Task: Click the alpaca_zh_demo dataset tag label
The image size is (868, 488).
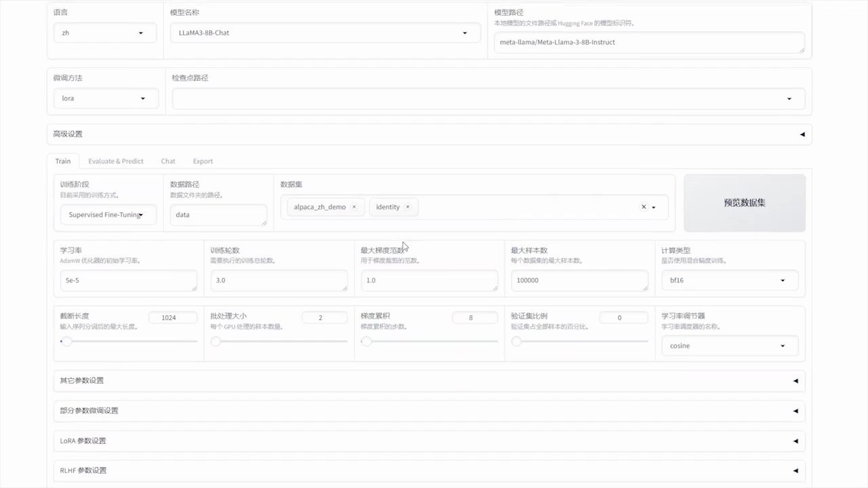Action: coord(319,207)
